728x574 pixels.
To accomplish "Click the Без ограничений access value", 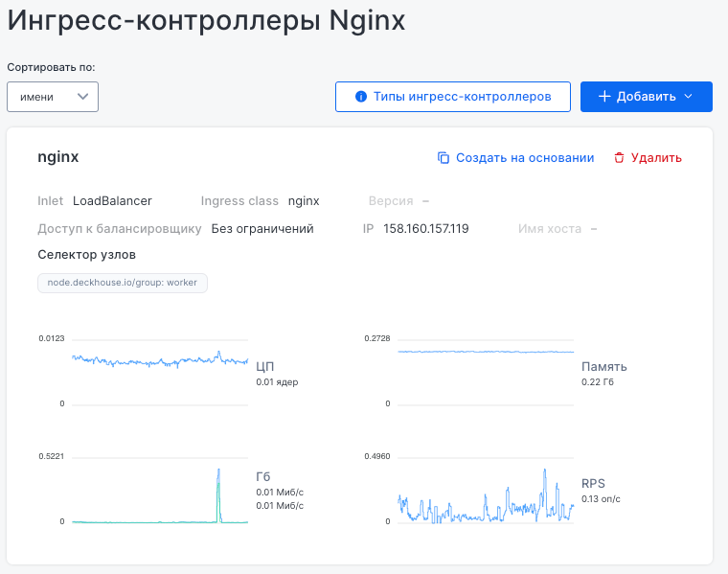I will pos(262,229).
